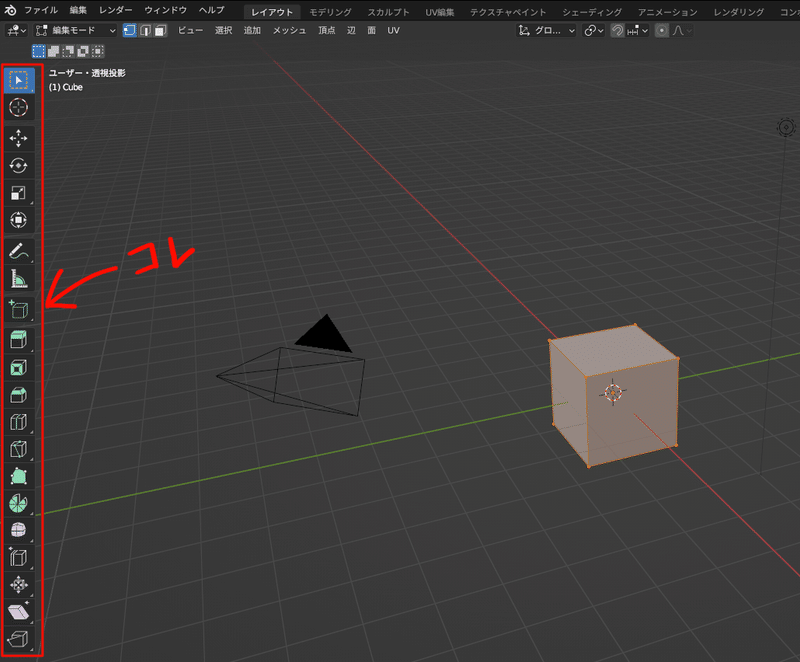Viewport: 800px width, 662px height.
Task: Activate the Measure tool
Action: (18, 279)
